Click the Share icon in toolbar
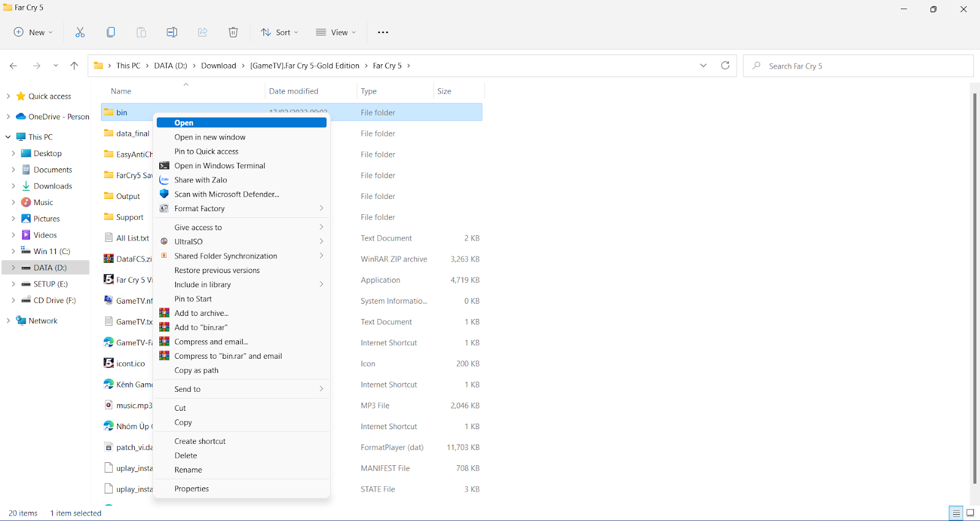Screen dimensions: 980x521 point(203,32)
